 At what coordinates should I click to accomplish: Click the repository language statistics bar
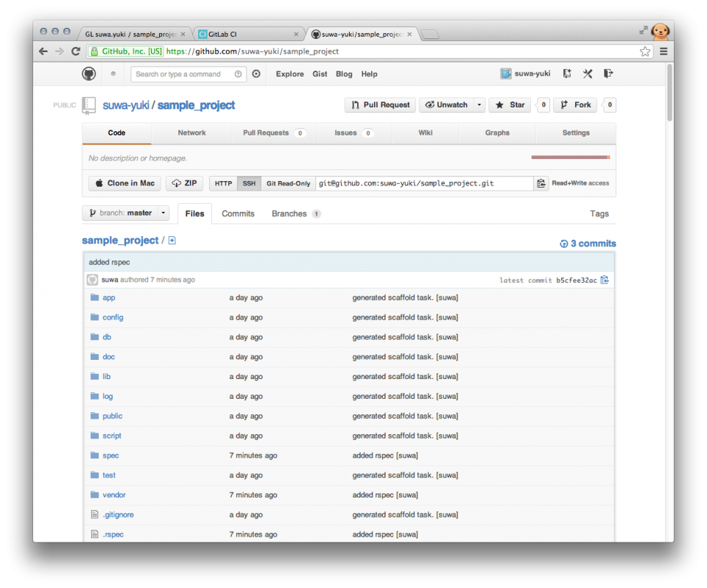tap(571, 157)
